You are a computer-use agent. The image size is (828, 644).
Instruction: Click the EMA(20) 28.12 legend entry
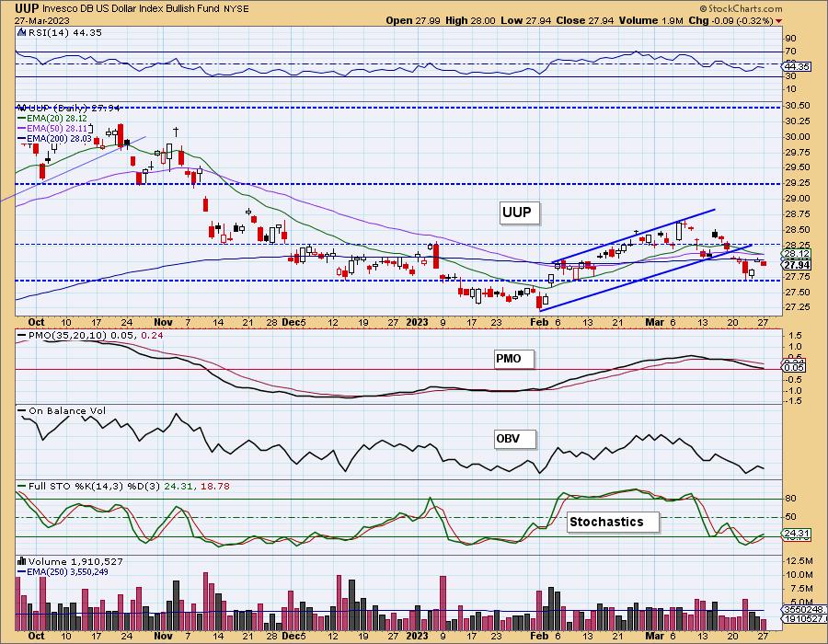click(x=56, y=119)
